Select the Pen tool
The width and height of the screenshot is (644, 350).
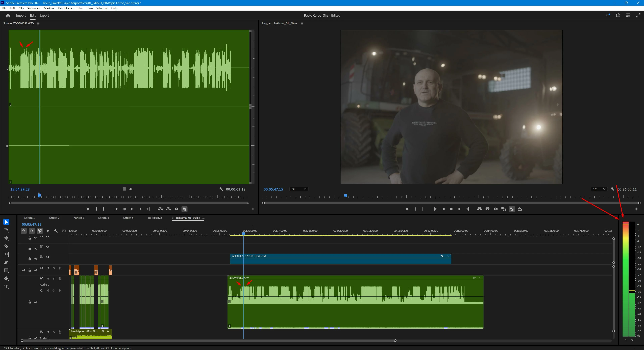tap(6, 262)
